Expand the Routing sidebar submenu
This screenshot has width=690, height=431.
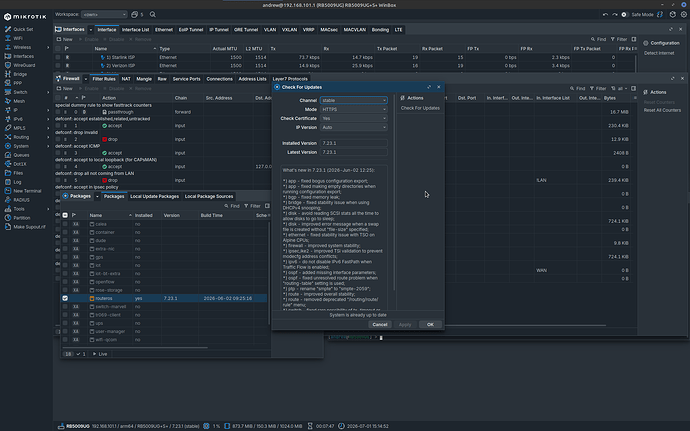click(x=48, y=137)
